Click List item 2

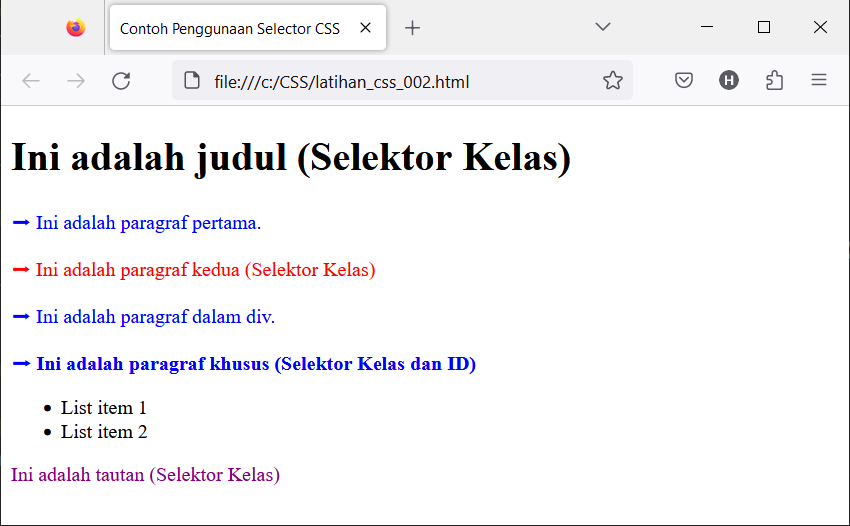(x=104, y=432)
